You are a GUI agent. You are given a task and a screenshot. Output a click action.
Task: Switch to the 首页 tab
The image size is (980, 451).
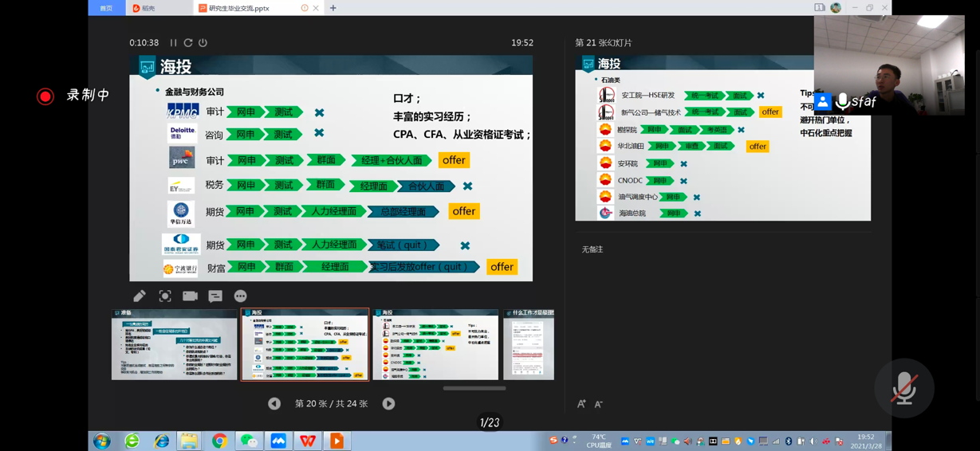[x=106, y=8]
